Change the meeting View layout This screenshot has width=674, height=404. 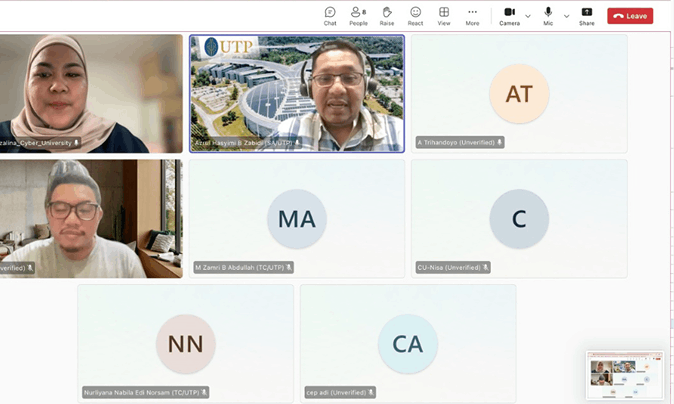tap(444, 16)
